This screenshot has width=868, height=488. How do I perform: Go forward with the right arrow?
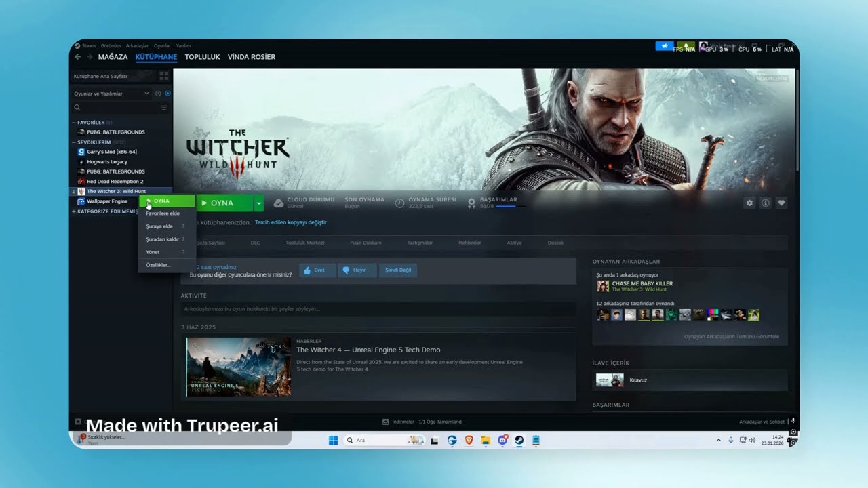click(89, 57)
